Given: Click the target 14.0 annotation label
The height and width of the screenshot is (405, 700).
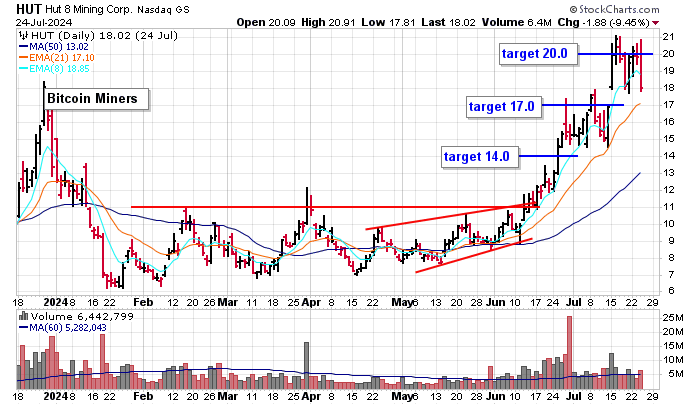Looking at the screenshot, I should coord(480,157).
